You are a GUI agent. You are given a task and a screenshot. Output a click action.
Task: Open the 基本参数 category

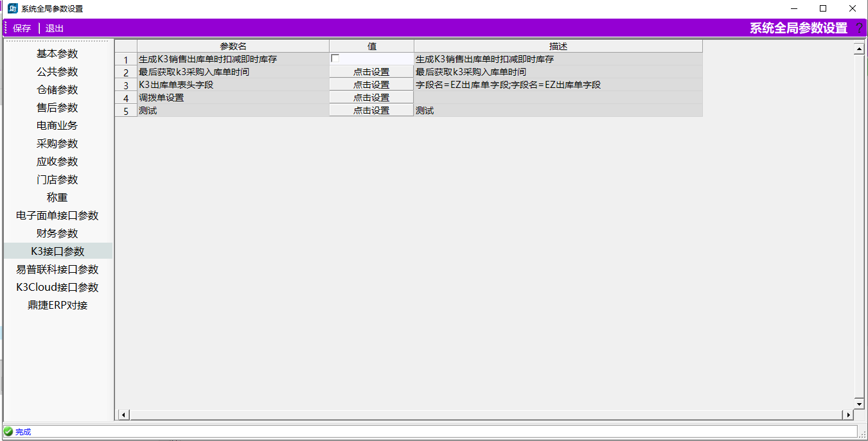coord(57,54)
